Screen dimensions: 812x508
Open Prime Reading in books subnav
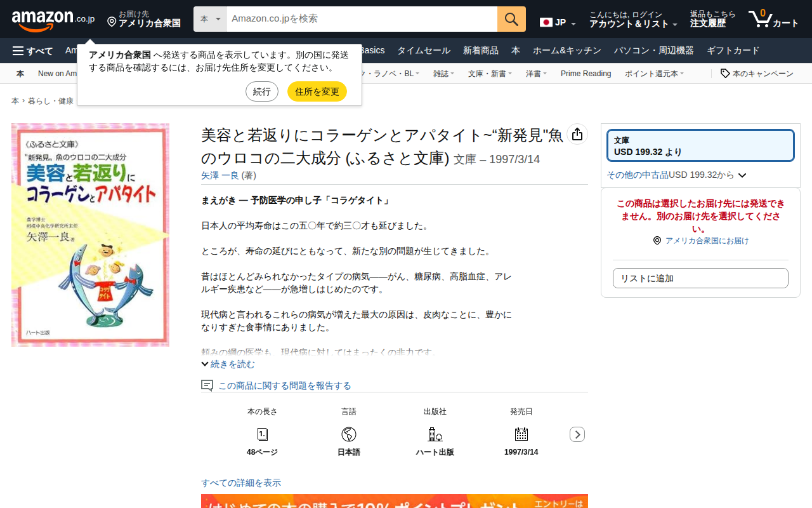[586, 74]
